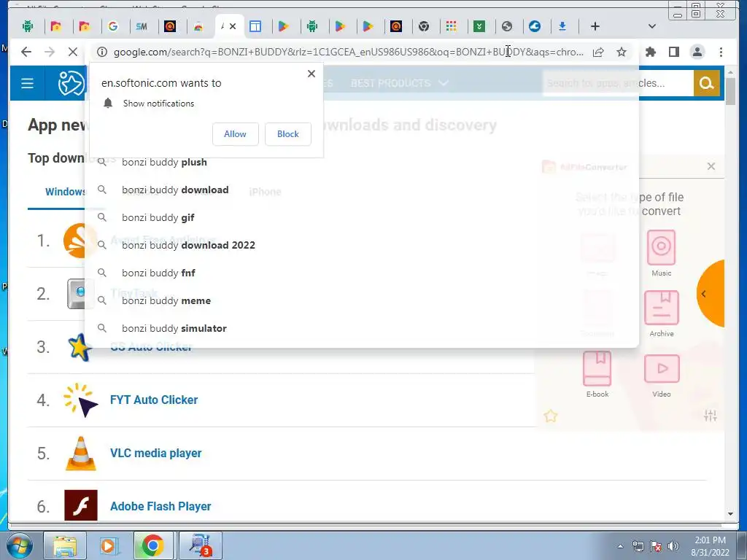This screenshot has width=747, height=560.
Task: Switch to the colorful grid icon tab
Action: point(451,26)
